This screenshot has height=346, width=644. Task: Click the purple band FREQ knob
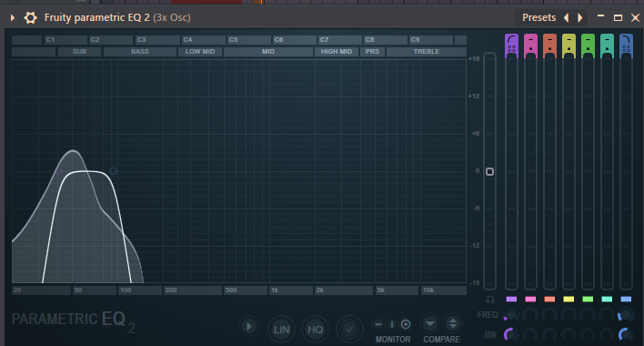click(511, 315)
